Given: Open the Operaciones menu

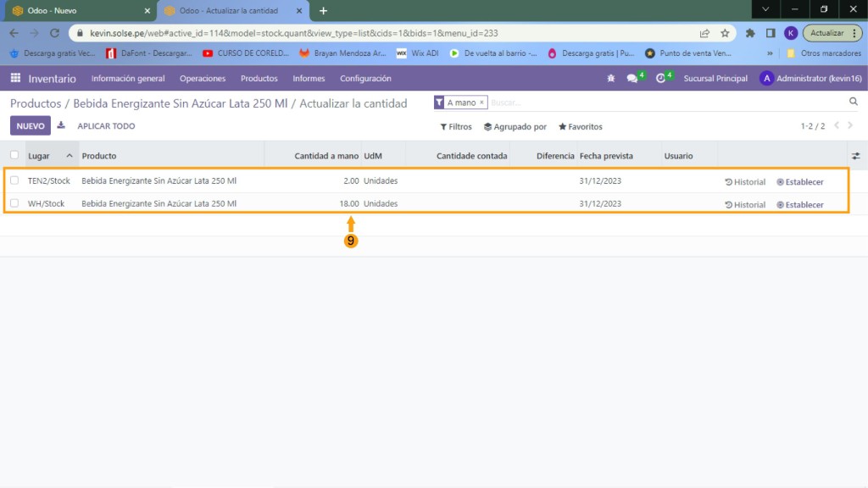Looking at the screenshot, I should click(x=203, y=79).
